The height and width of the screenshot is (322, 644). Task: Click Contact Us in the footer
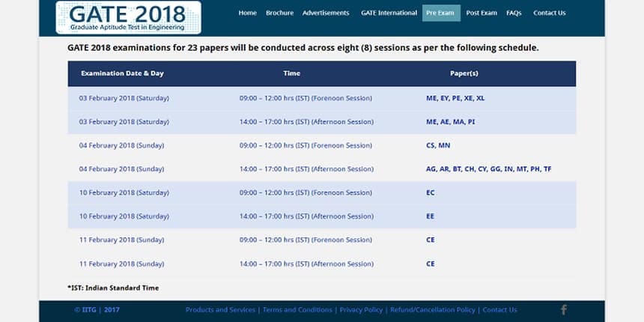point(499,310)
